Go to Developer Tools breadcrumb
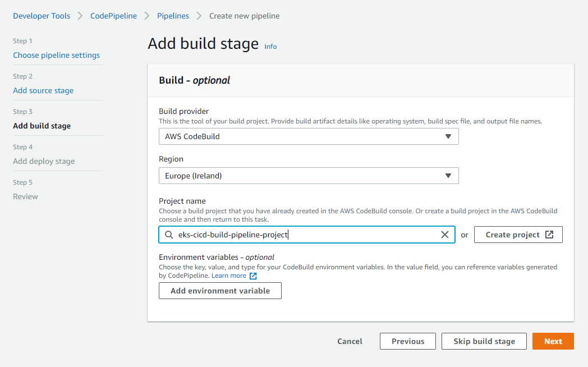 point(42,16)
